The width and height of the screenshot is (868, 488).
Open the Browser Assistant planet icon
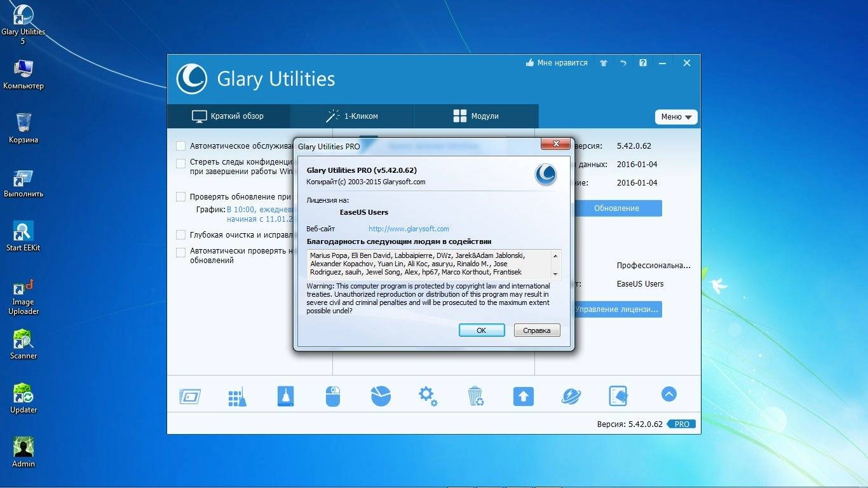(x=571, y=396)
